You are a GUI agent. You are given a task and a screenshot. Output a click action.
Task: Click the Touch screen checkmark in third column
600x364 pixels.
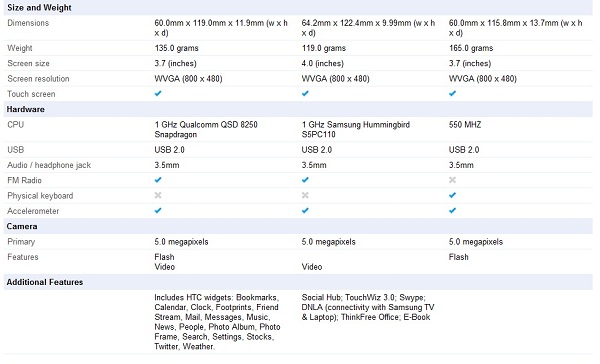(452, 93)
